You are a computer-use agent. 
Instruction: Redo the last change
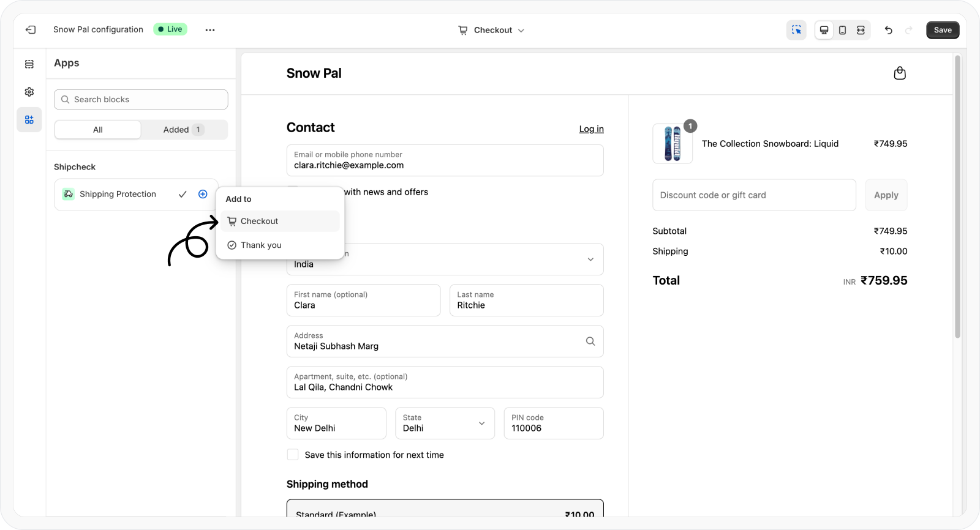[x=908, y=30]
